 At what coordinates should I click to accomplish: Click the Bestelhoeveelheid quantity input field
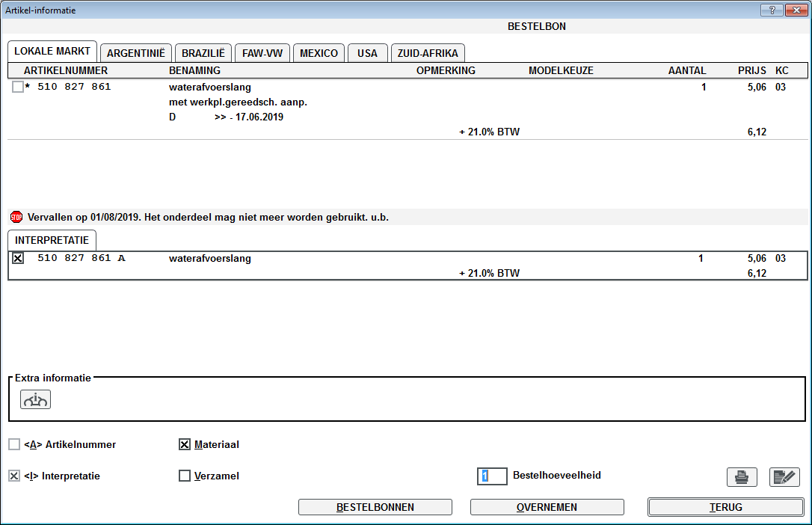pyautogui.click(x=492, y=476)
